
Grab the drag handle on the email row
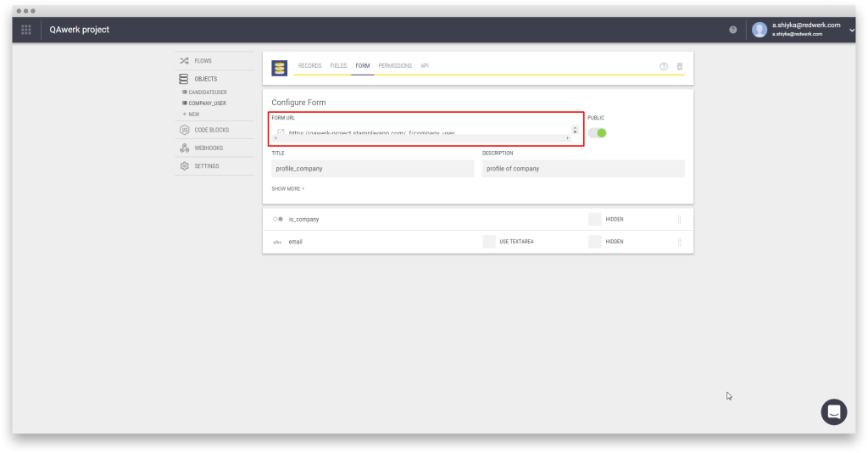679,242
